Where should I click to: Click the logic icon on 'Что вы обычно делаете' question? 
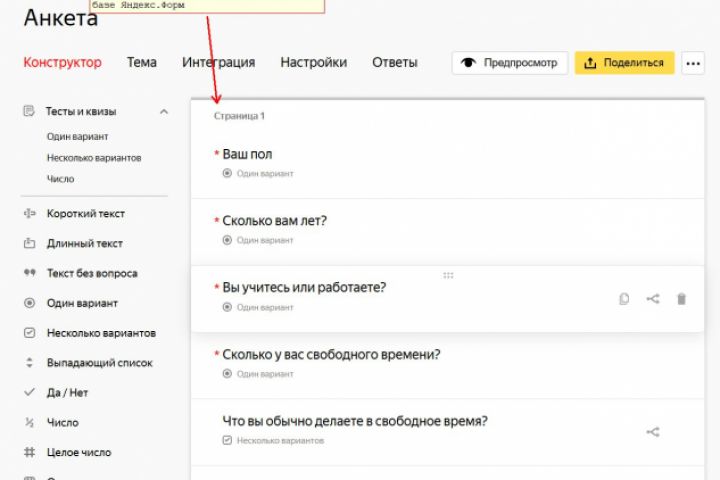coord(653,432)
